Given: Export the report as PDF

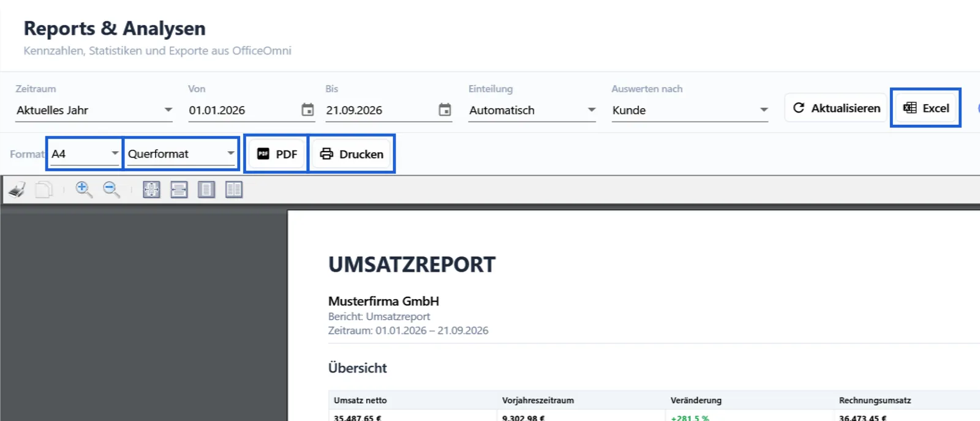Looking at the screenshot, I should click(277, 154).
